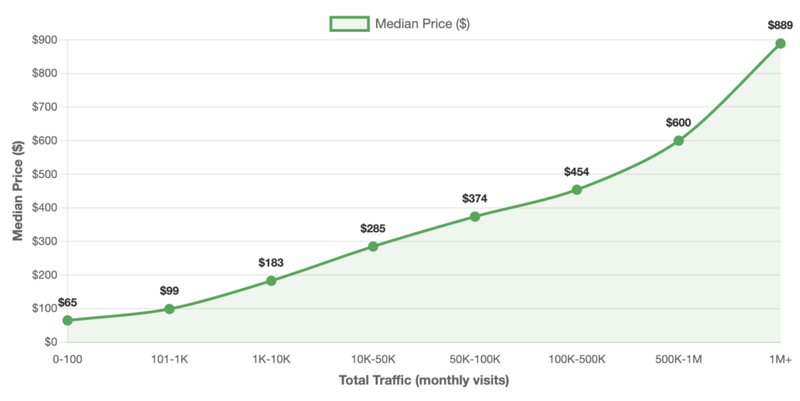Viewport: 800px width, 401px height.
Task: Click the data point marked $65
Action: pos(68,320)
